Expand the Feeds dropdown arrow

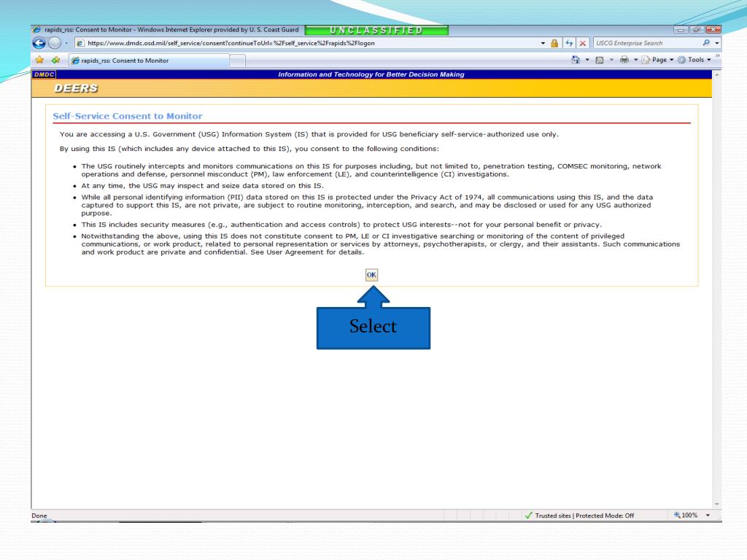pyautogui.click(x=611, y=60)
